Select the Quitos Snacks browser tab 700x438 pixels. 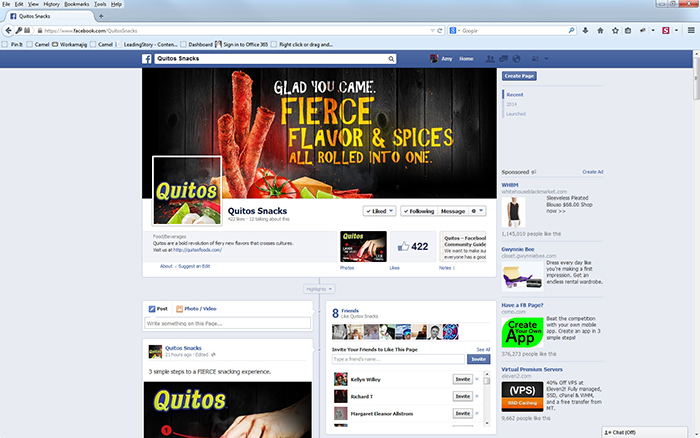pyautogui.click(x=49, y=16)
